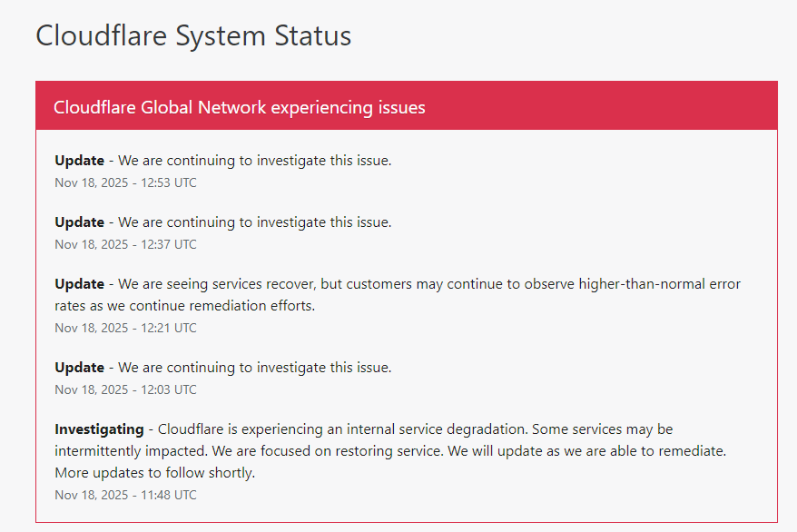Click the "rates as we continue remediation efforts" line

coord(184,305)
